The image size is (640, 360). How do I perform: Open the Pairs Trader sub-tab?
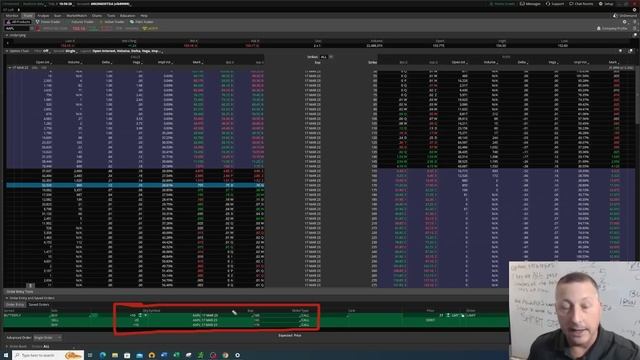(142, 22)
